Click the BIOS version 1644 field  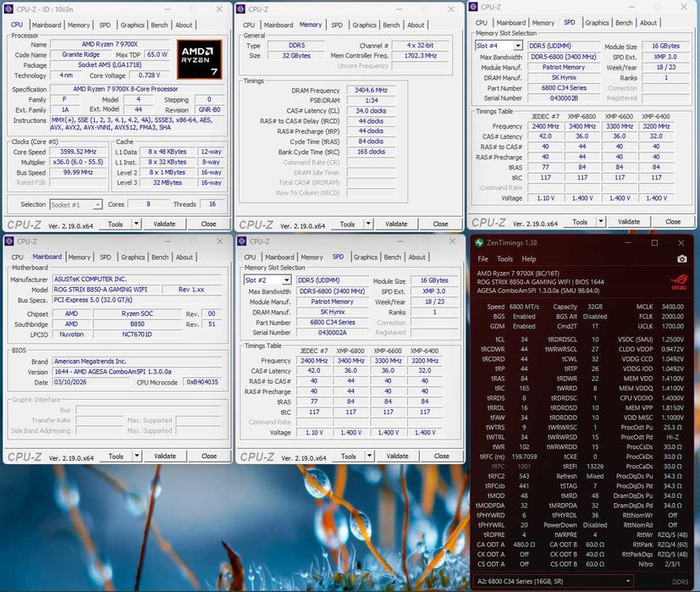[x=136, y=372]
